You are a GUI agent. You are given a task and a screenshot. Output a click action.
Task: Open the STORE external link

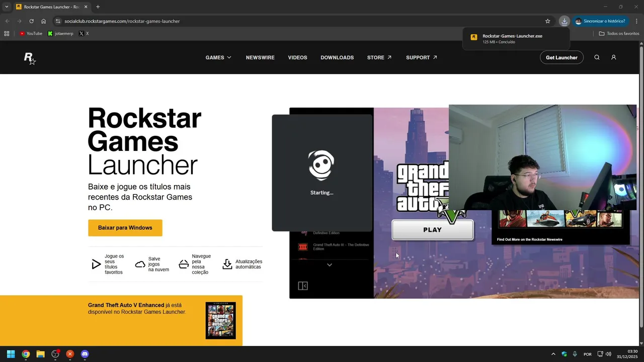tap(379, 57)
